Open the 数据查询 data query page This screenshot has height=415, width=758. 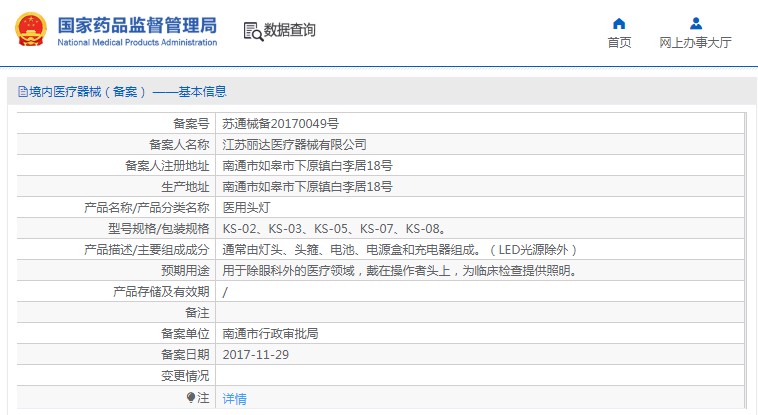pos(290,31)
